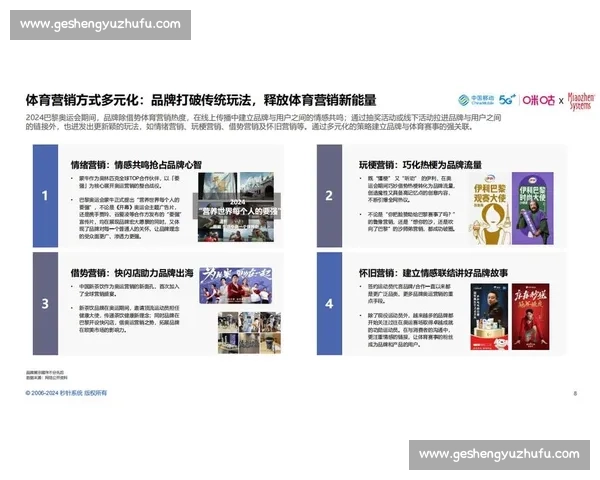Screen dimensions: 600x480
Task: Click the heading 怀旧营销：建立情感联结讲好品牌故事
Action: pyautogui.click(x=433, y=273)
